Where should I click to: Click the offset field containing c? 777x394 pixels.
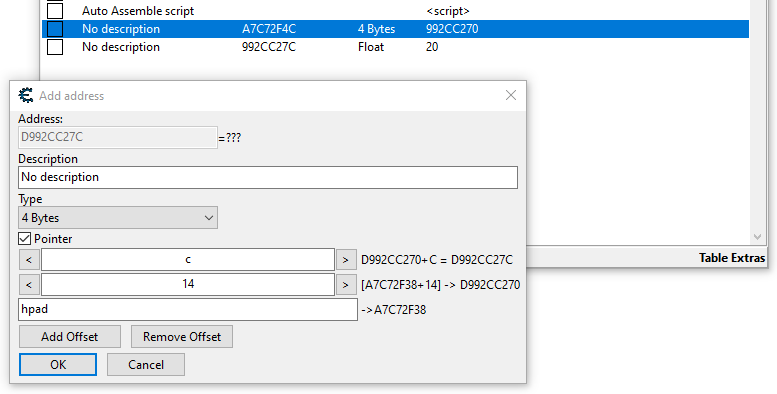tap(188, 260)
